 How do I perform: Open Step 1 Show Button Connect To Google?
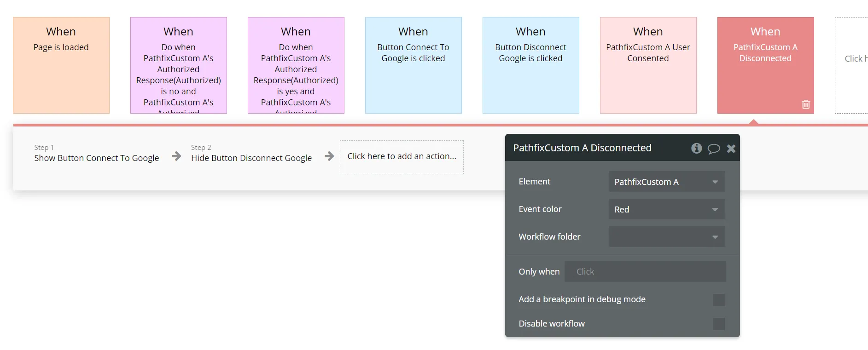[x=97, y=154]
